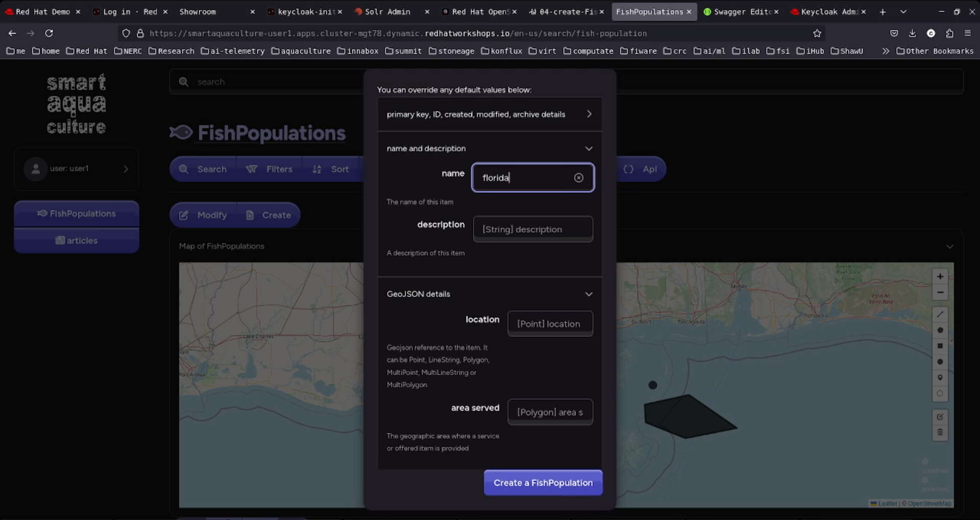Viewport: 980px width, 520px height.
Task: Select the draw polygon tool
Action: coord(940,330)
